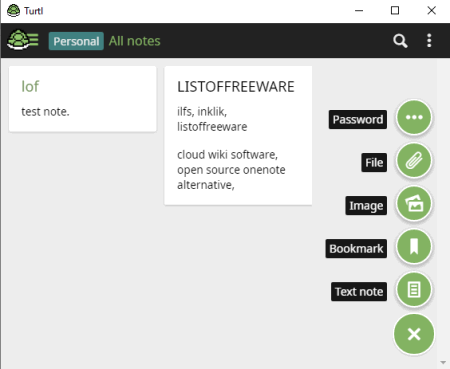Click the paperclip File icon

click(x=414, y=161)
